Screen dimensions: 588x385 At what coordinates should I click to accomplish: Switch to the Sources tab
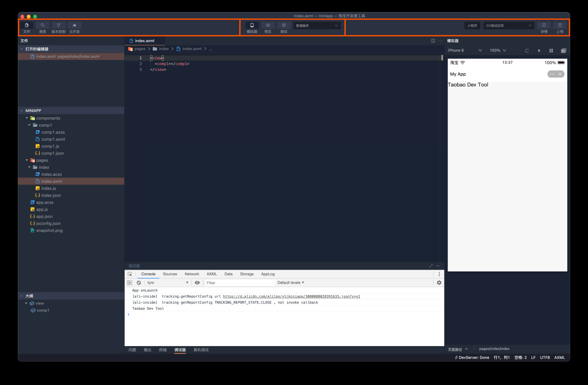point(170,274)
